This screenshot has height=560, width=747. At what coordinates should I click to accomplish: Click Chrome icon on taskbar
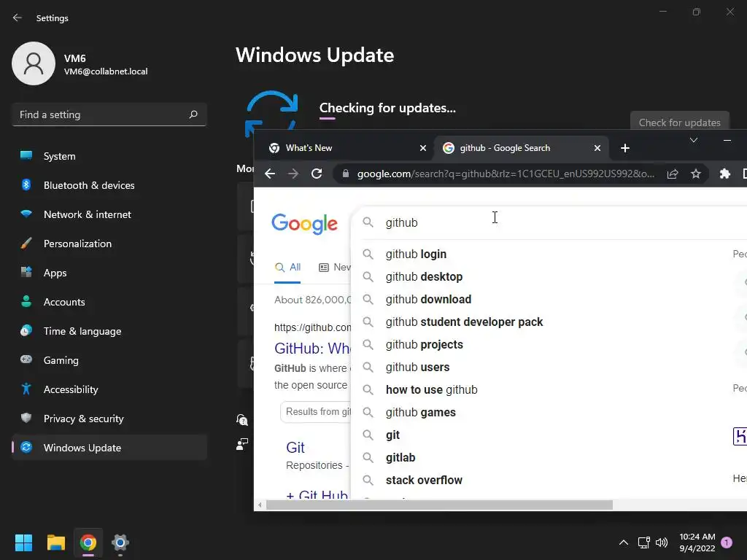(88, 542)
